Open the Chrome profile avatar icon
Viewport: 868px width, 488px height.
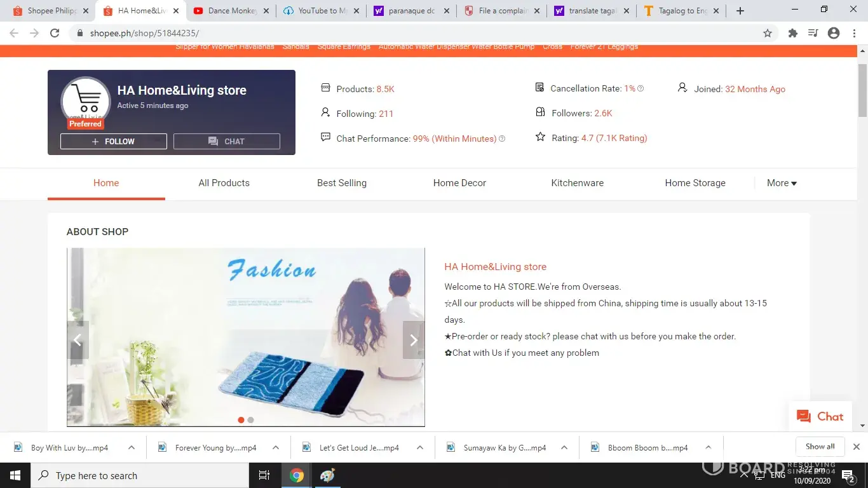[834, 33]
